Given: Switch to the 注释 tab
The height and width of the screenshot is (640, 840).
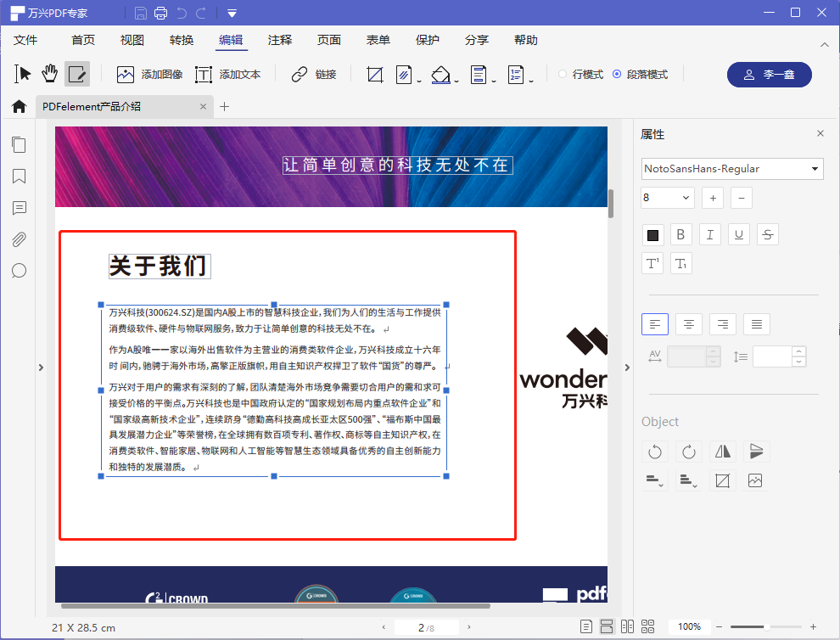Looking at the screenshot, I should 280,40.
